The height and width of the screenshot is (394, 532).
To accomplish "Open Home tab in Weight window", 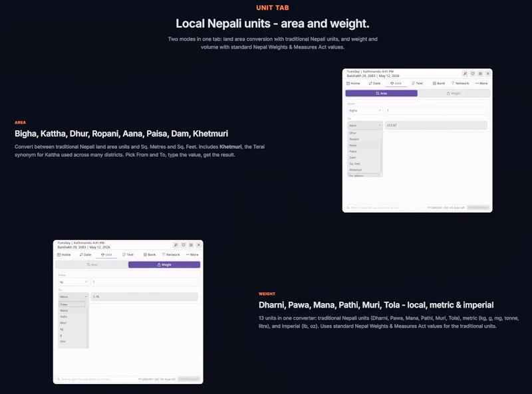I will 64,254.
